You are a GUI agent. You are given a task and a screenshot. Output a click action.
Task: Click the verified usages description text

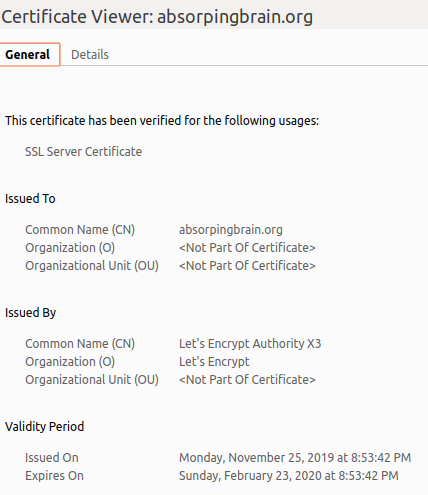(x=162, y=121)
